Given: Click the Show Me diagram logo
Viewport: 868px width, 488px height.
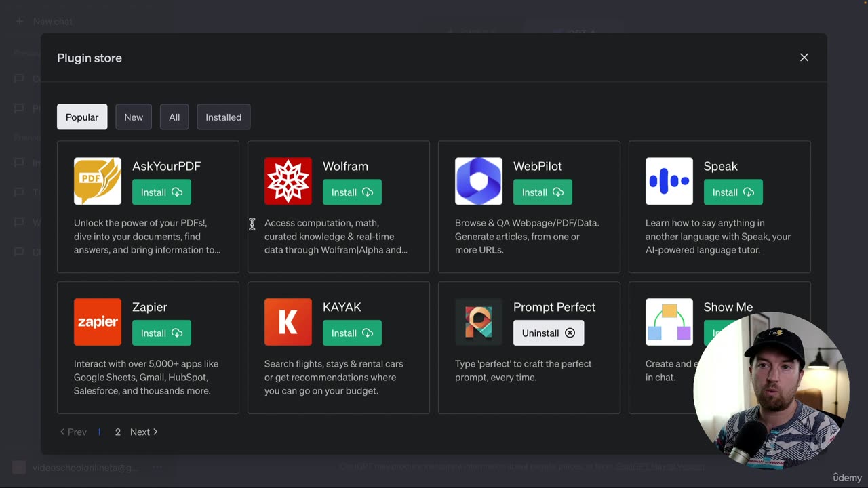Looking at the screenshot, I should [x=669, y=322].
